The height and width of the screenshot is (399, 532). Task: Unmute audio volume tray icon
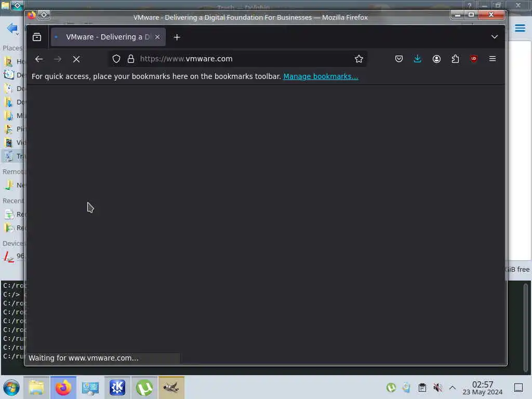tap(437, 388)
